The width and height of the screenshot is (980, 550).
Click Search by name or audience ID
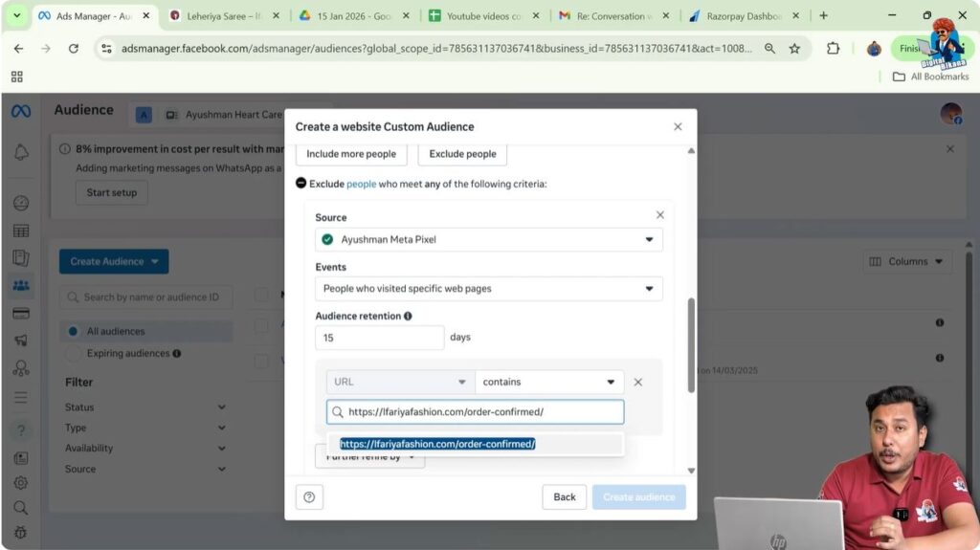146,297
